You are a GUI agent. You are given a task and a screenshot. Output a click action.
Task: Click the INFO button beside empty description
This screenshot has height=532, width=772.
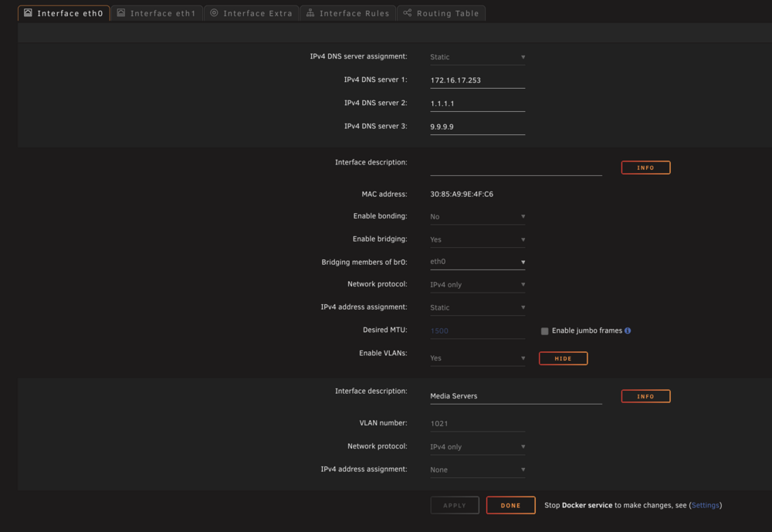tap(645, 168)
